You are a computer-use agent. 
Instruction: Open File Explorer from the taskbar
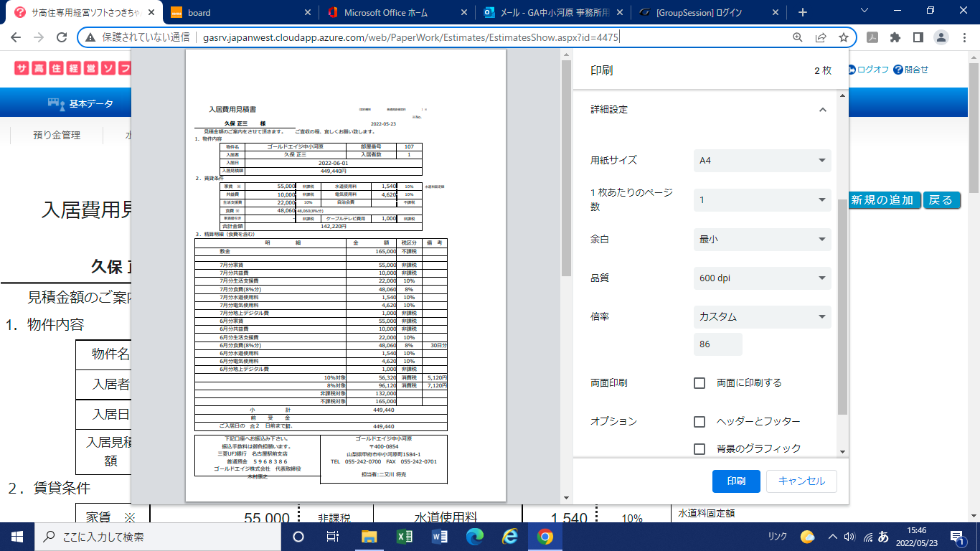369,537
